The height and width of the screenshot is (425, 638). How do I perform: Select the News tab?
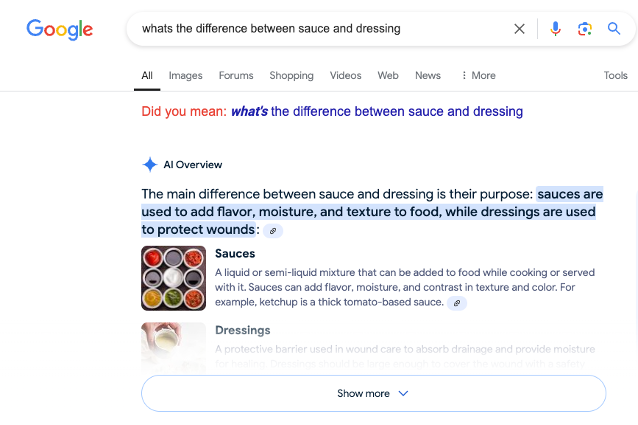pos(427,75)
